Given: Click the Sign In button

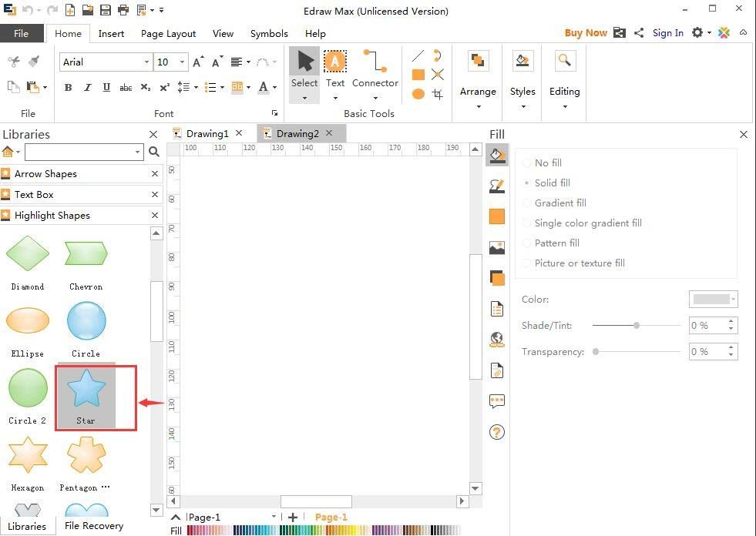Looking at the screenshot, I should coord(667,33).
